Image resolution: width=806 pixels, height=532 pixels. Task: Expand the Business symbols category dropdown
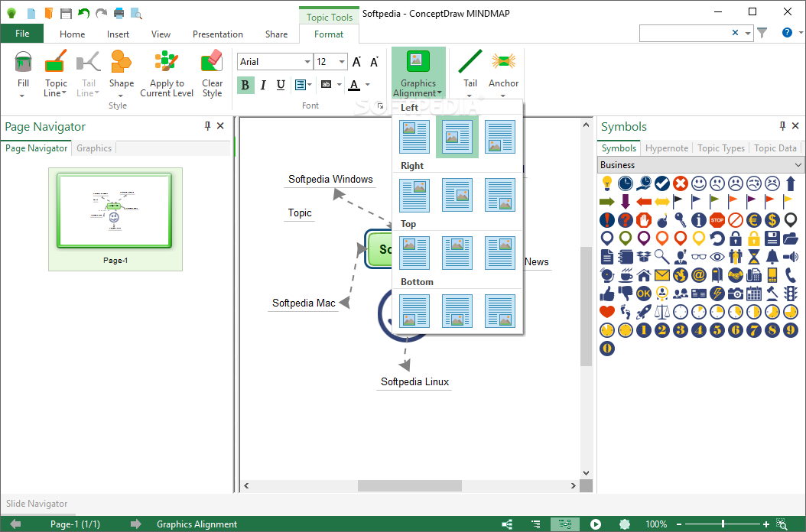[x=798, y=165]
